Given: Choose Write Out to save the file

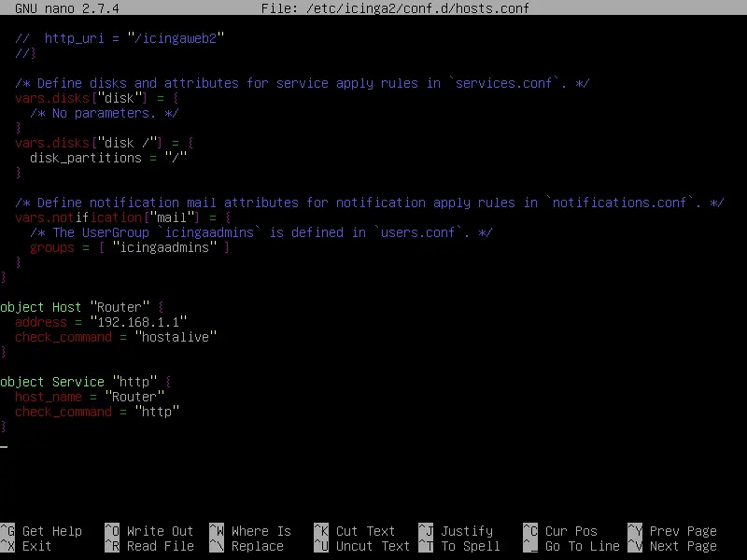Looking at the screenshot, I should click(x=160, y=531).
